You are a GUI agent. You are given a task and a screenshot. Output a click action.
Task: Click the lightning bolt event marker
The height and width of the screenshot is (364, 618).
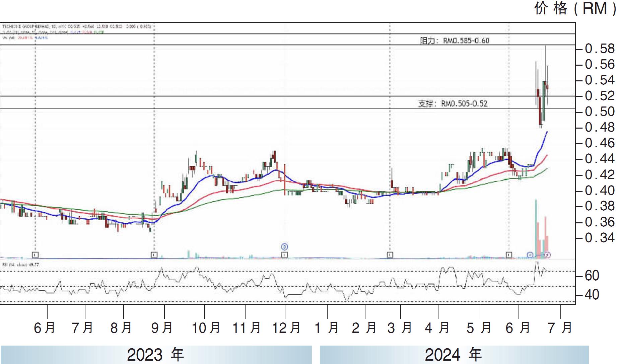[547, 255]
